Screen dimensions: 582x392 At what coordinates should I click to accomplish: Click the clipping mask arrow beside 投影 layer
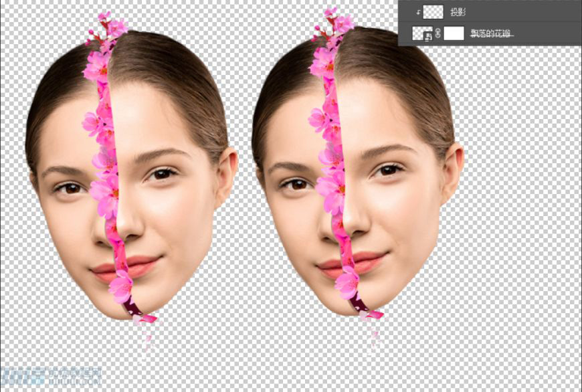tap(417, 11)
